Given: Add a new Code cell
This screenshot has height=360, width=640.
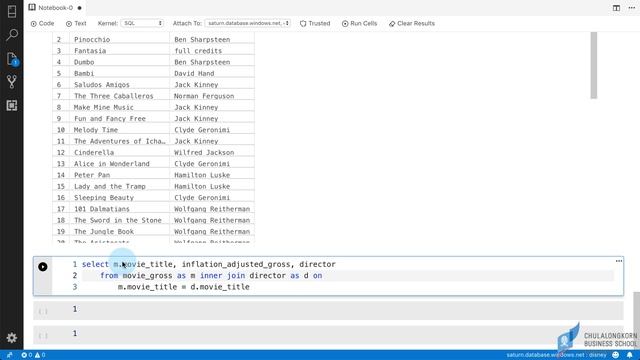Looking at the screenshot, I should tap(42, 24).
